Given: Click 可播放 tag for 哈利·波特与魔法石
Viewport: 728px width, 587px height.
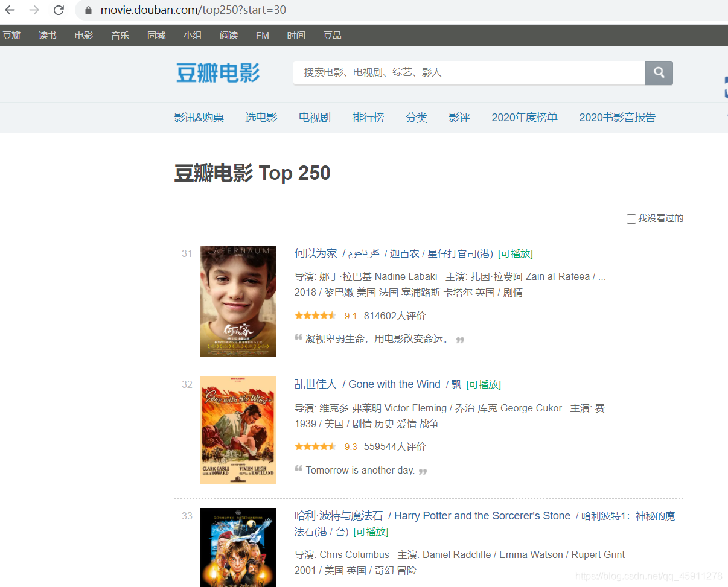Looking at the screenshot, I should [x=371, y=532].
